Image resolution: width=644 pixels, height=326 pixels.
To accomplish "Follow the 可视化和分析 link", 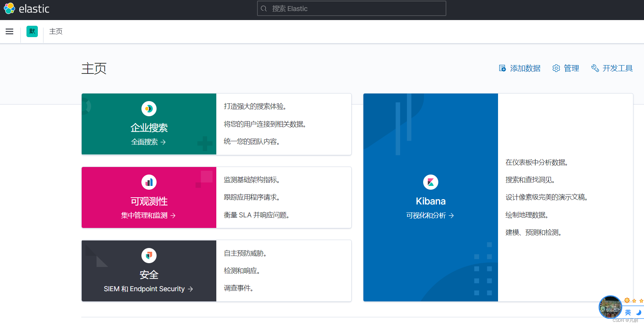I will click(x=430, y=215).
